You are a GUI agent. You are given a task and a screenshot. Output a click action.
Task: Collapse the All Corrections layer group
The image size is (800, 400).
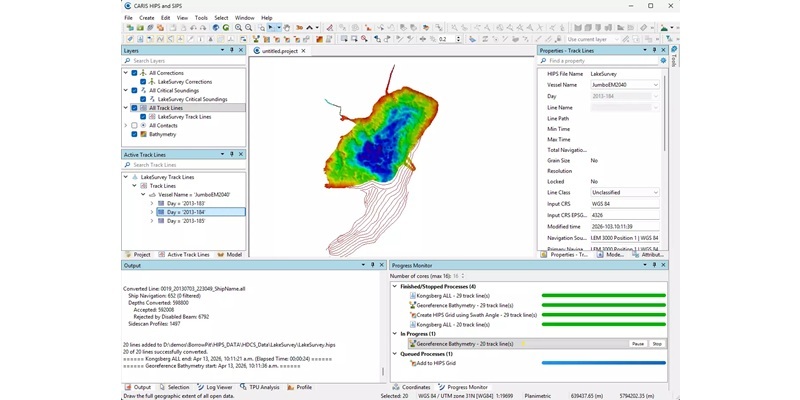click(126, 73)
